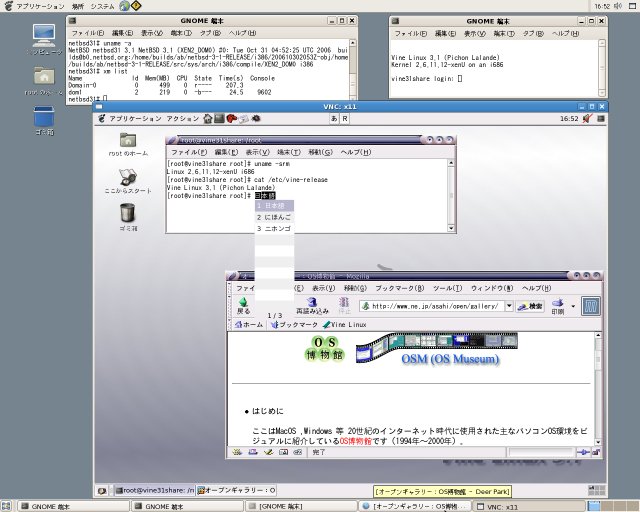Click Home (ホーム) link in bookmarks toolbar
640x512 pixels.
[x=249, y=325]
